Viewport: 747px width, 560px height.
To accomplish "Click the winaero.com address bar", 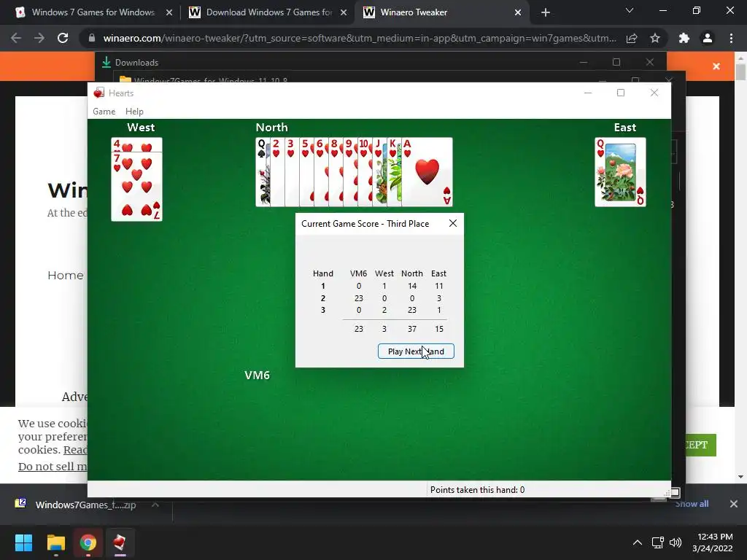I will (x=359, y=38).
